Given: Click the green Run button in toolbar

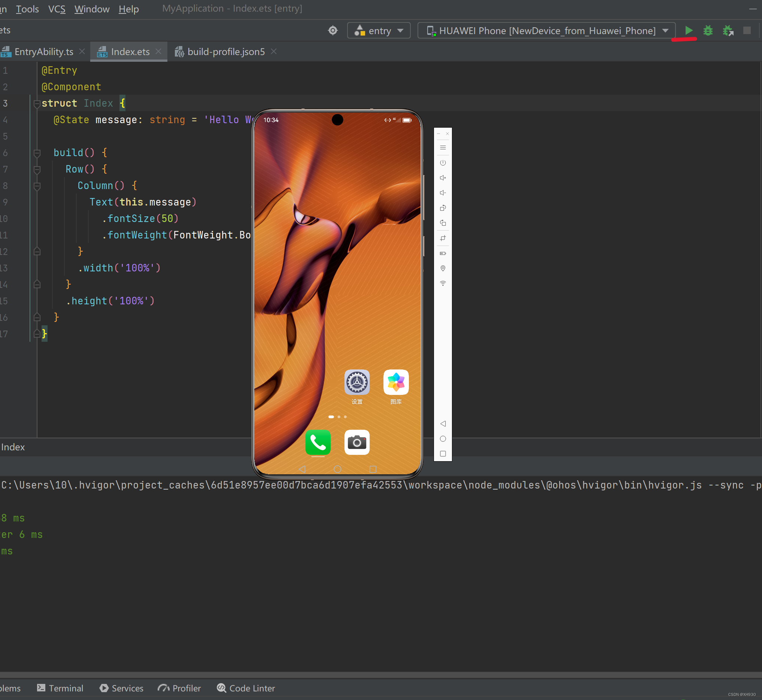Looking at the screenshot, I should coord(689,30).
